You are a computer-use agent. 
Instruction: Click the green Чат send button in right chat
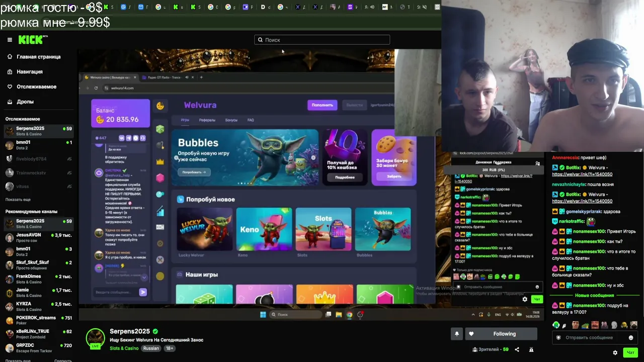(630, 352)
